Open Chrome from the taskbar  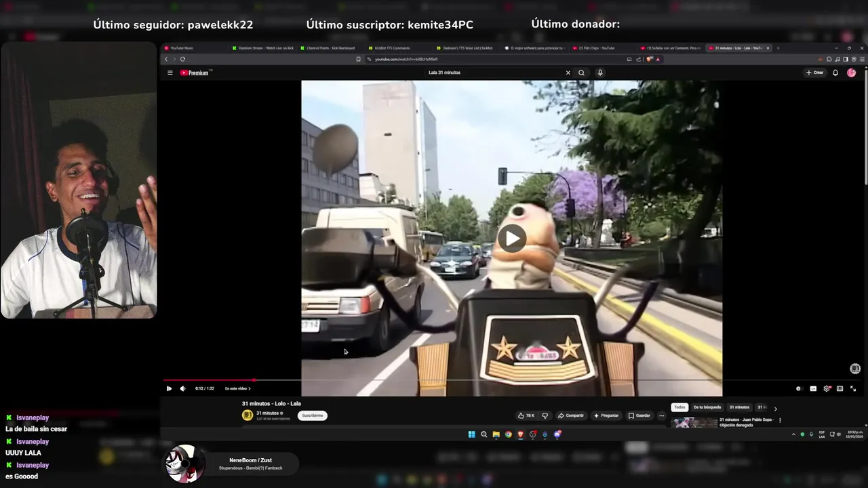point(509,434)
